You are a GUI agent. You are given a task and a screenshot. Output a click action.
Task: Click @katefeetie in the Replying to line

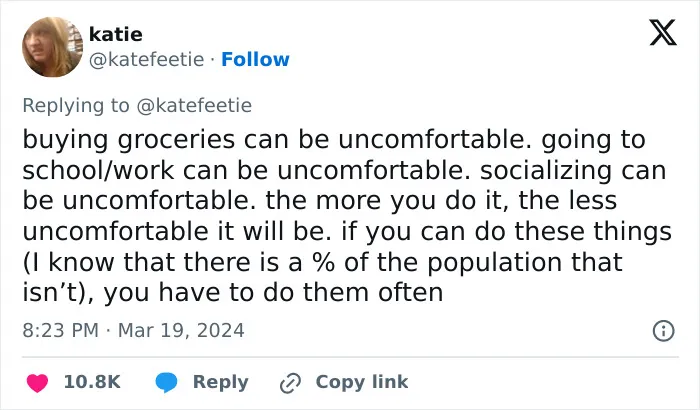pos(194,105)
